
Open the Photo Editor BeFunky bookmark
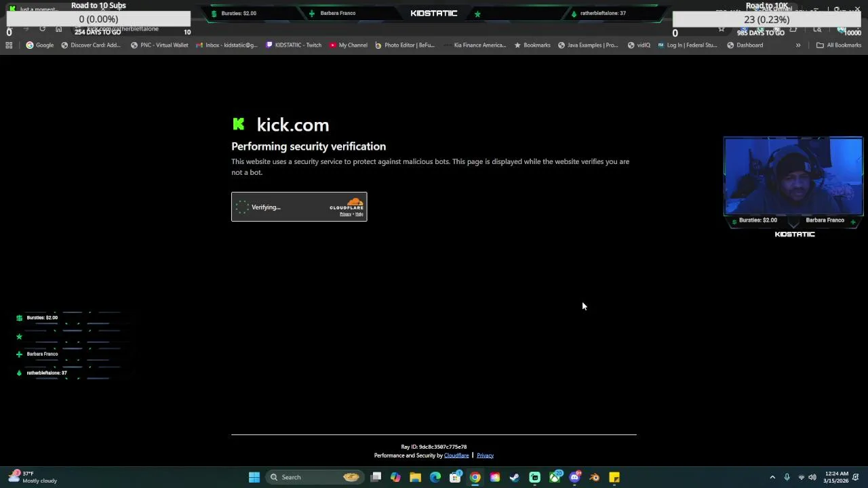coord(405,45)
